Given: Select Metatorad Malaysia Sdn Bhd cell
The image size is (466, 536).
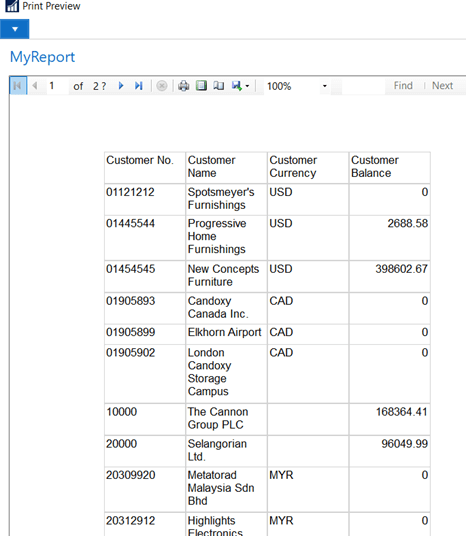Looking at the screenshot, I should pos(226,490).
